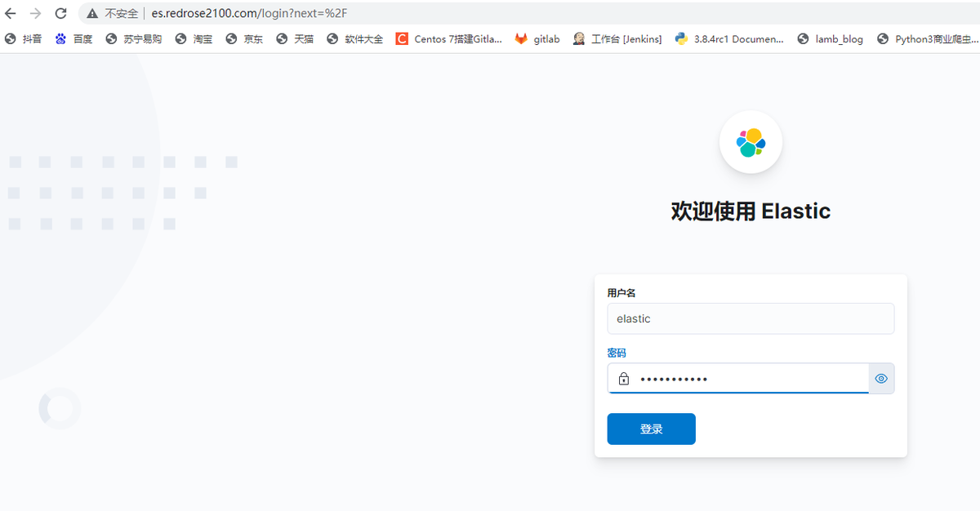Open the Python3商业爬虫 bookmark
The image size is (980, 511).
[926, 38]
